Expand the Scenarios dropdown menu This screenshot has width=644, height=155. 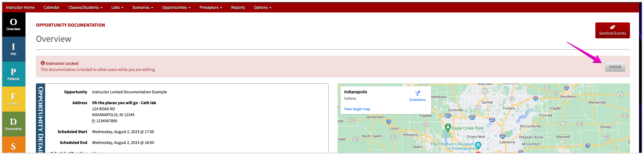coord(143,7)
